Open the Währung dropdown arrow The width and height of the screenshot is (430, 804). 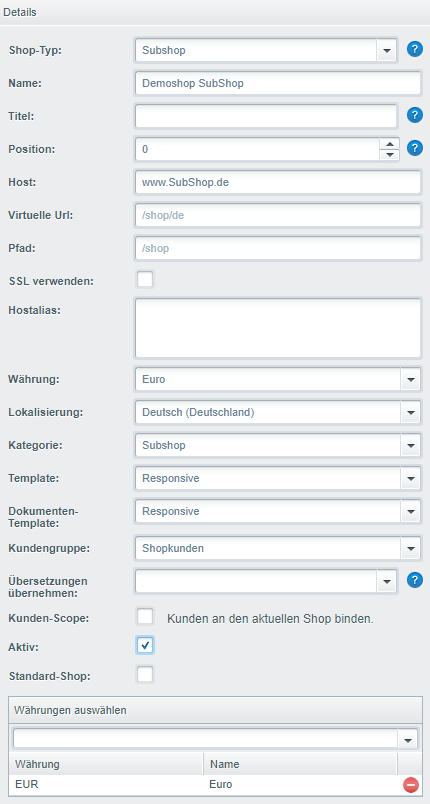tap(411, 379)
